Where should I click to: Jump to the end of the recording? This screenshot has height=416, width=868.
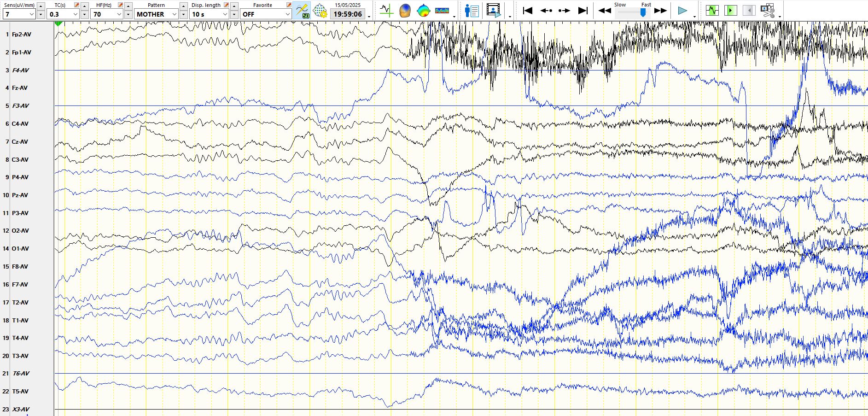point(583,10)
